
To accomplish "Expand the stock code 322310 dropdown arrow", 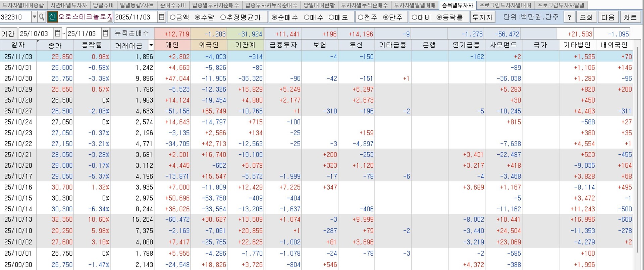I will point(34,17).
